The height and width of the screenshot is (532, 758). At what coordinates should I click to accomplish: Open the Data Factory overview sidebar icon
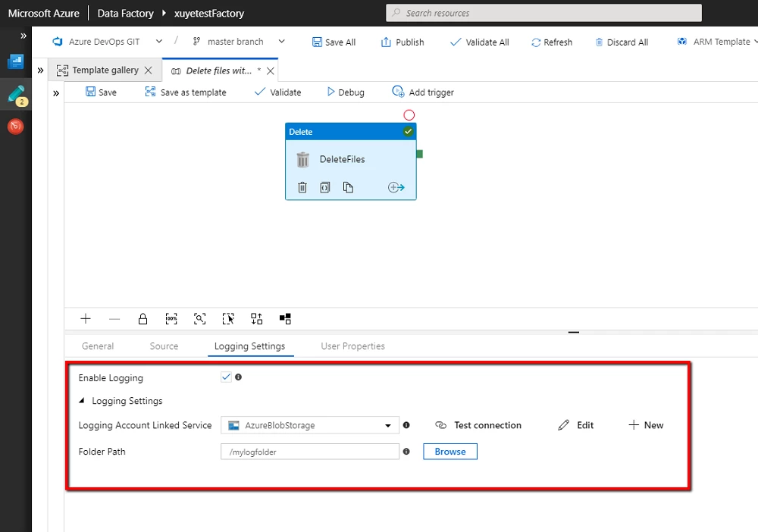coord(15,61)
